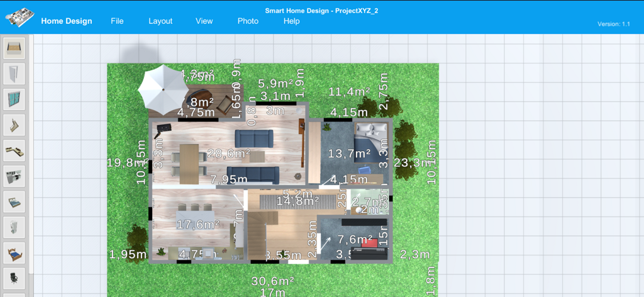
Task: Open the File menu
Action: click(117, 21)
